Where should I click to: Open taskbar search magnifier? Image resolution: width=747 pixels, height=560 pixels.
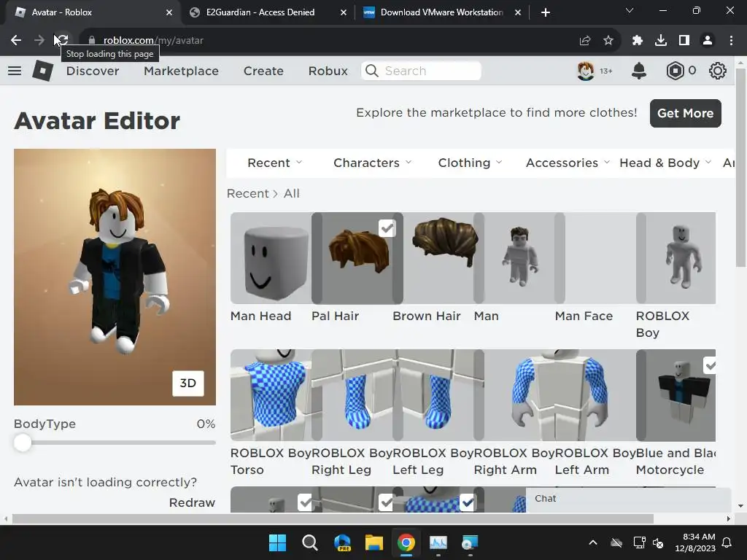coord(309,542)
